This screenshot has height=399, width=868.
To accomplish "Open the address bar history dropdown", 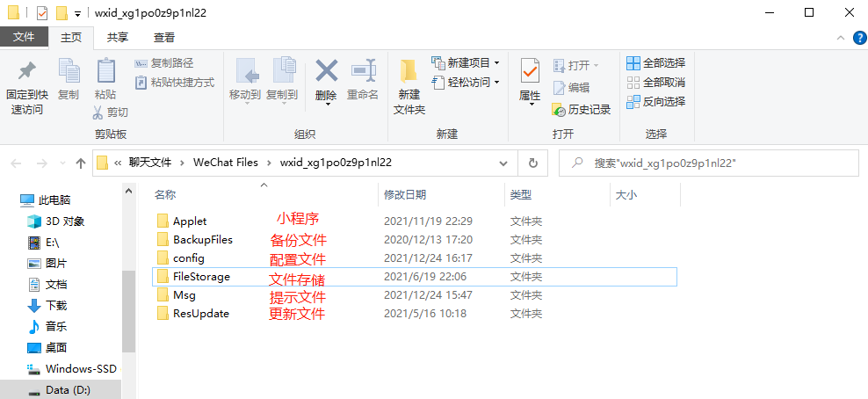I will 503,163.
